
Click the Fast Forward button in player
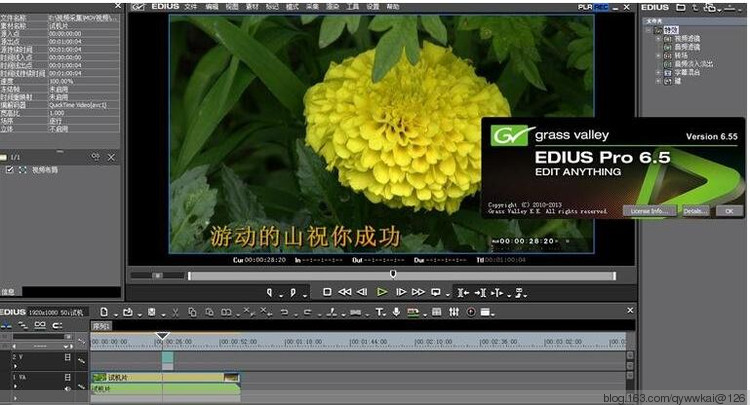[418, 292]
